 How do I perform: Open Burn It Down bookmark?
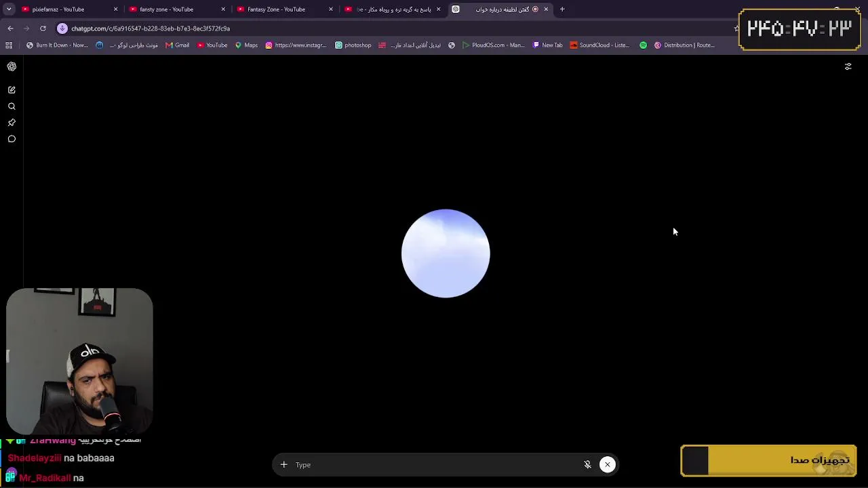[57, 45]
